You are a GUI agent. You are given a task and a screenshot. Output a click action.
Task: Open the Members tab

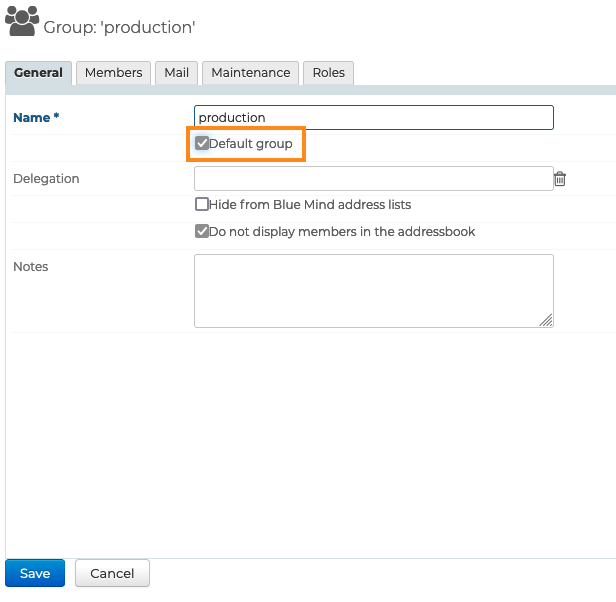113,73
